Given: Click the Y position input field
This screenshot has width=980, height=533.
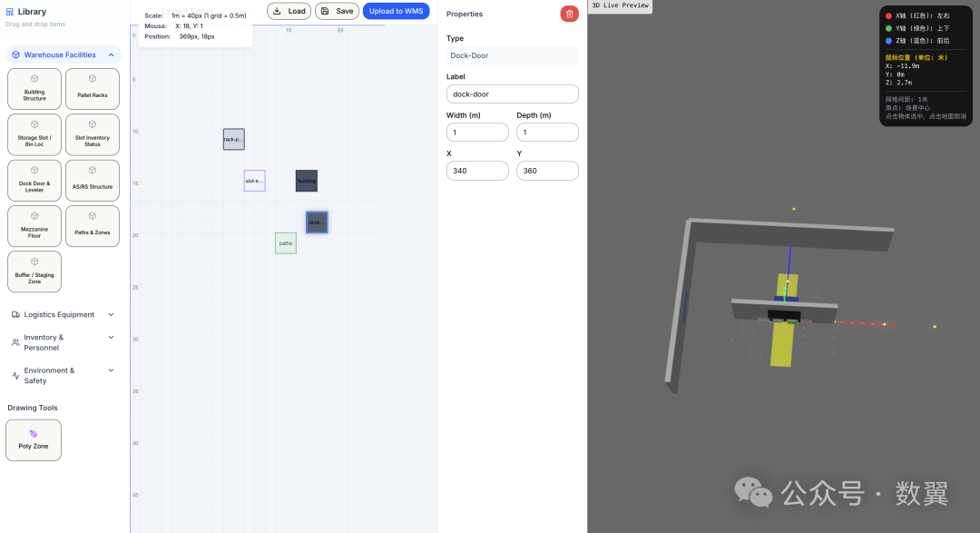Looking at the screenshot, I should point(547,171).
